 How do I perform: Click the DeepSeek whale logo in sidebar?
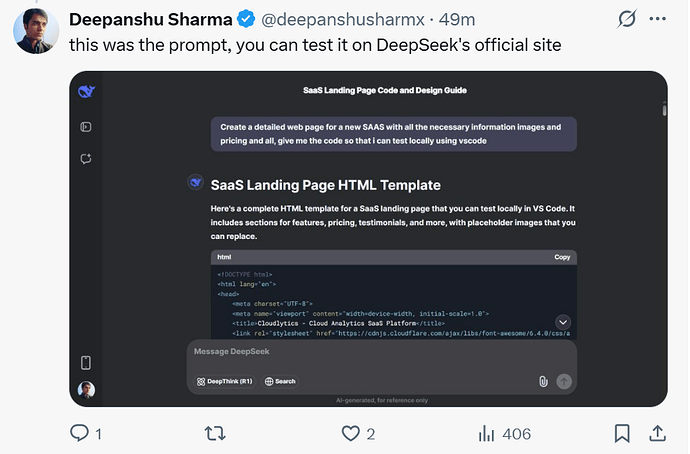pos(86,92)
